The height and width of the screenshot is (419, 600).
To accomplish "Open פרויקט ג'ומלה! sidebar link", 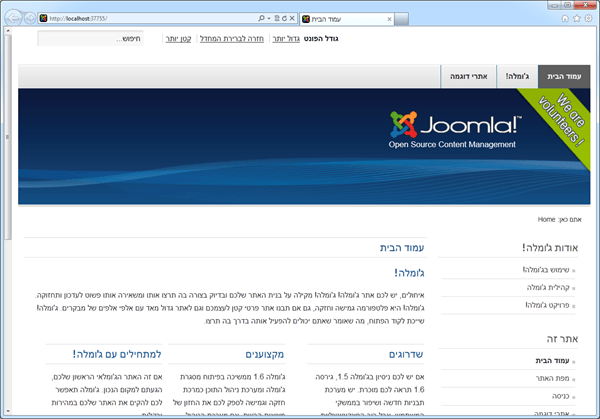I will (547, 305).
